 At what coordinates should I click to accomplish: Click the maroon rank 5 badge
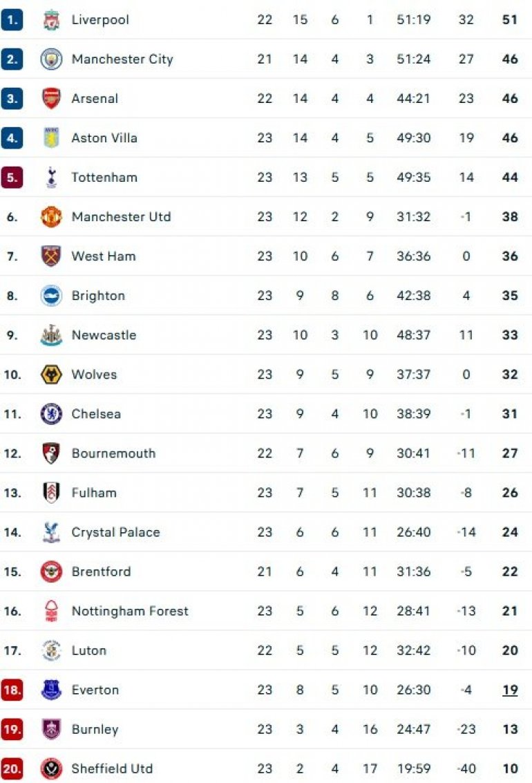click(x=12, y=178)
